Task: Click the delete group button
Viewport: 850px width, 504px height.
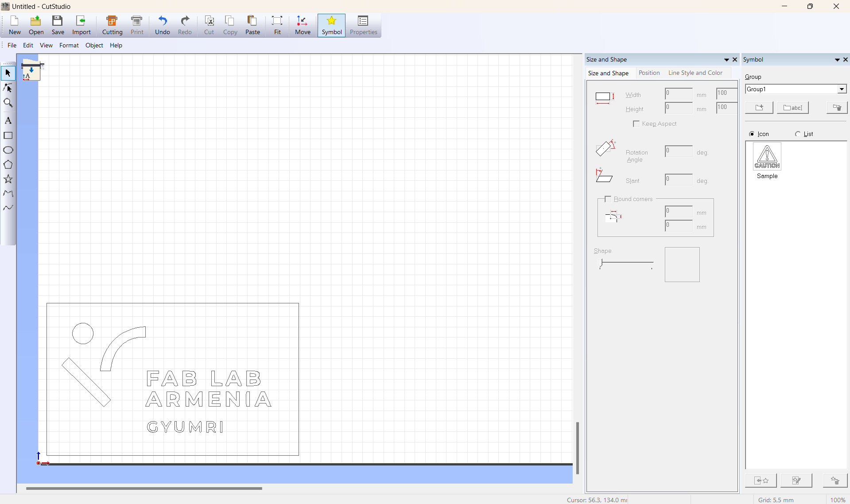Action: pyautogui.click(x=837, y=108)
